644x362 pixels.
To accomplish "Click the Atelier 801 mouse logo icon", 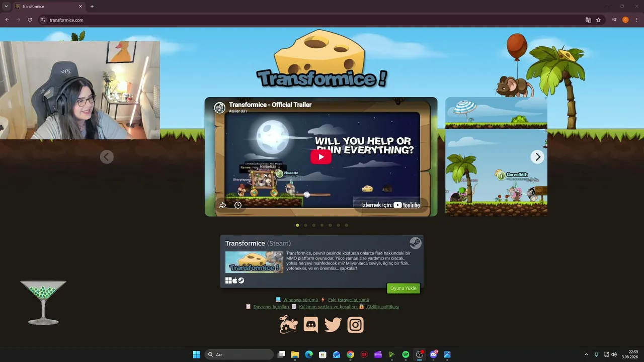I will (x=289, y=325).
